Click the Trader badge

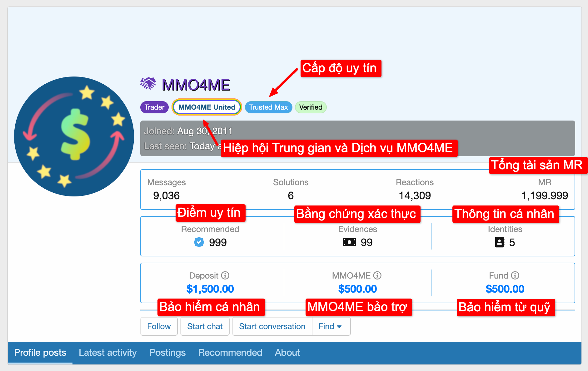[x=154, y=107]
